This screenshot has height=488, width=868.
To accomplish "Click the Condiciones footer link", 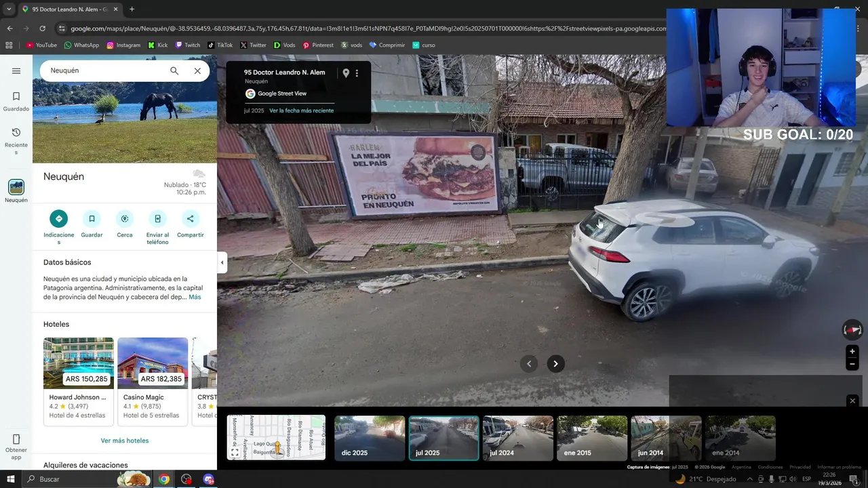I will pyautogui.click(x=770, y=467).
